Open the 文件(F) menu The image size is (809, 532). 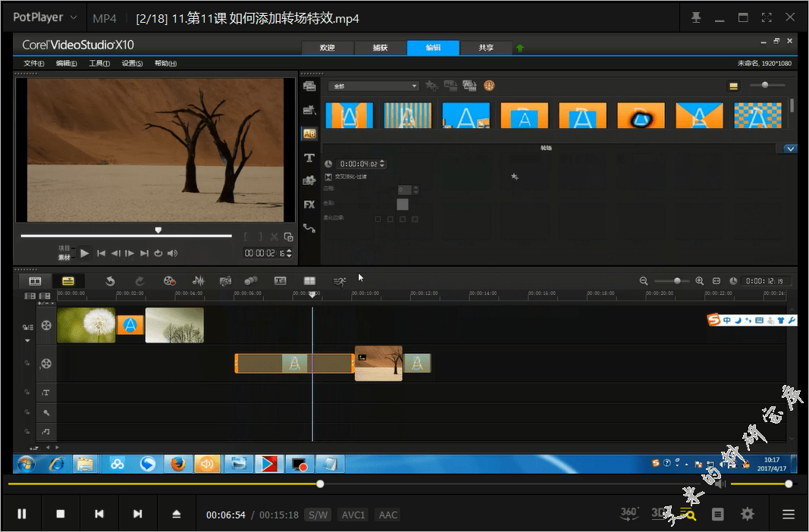[x=33, y=63]
